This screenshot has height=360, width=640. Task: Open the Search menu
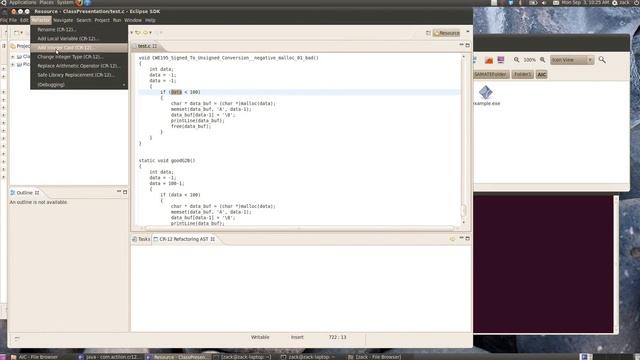[x=84, y=20]
